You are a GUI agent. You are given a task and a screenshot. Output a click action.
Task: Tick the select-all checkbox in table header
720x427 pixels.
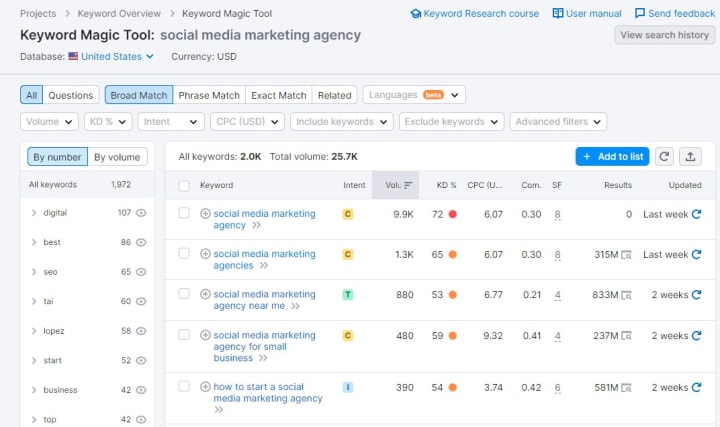point(184,185)
